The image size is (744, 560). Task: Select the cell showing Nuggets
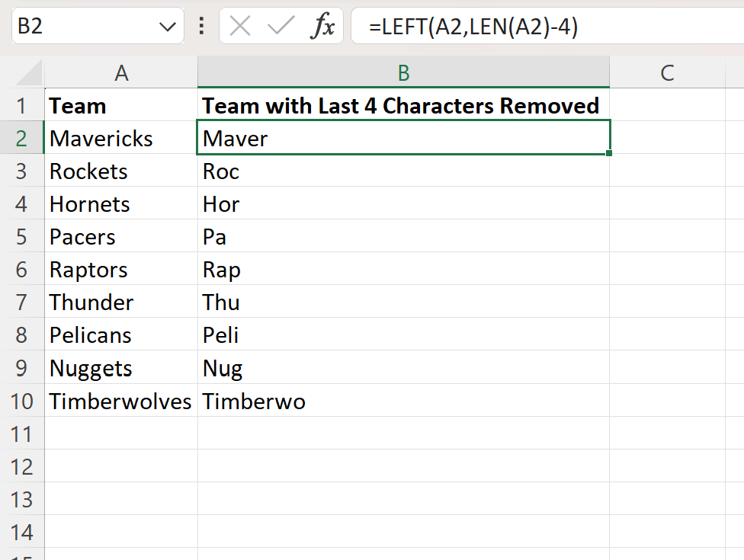point(121,368)
